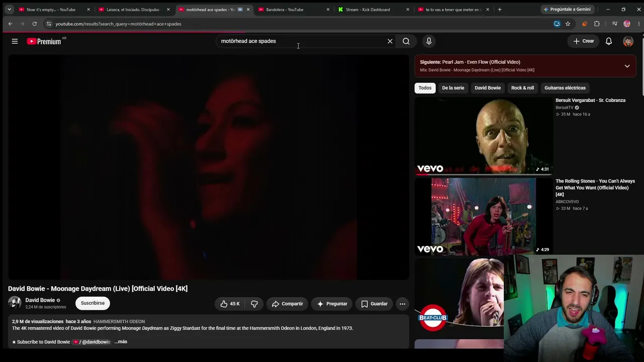
Task: Switch to 'Bandolera - YouTube' tab
Action: (x=294, y=10)
